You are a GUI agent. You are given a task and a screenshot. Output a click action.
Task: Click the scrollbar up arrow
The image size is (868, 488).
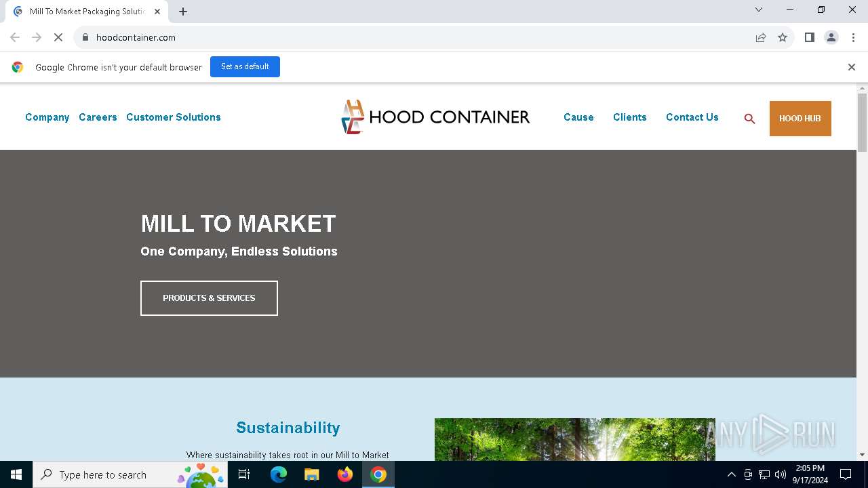[863, 88]
